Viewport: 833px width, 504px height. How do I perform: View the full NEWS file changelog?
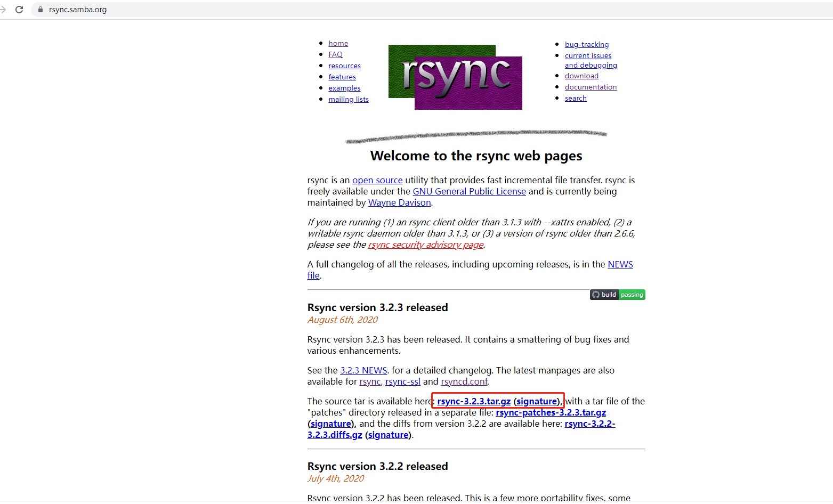coord(620,264)
